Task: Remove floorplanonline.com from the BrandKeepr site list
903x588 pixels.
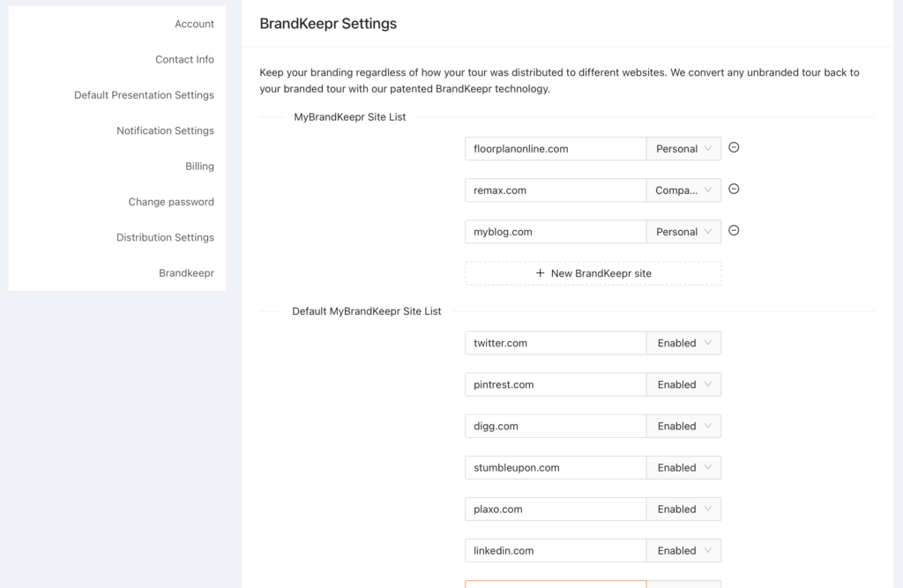Action: pos(734,148)
